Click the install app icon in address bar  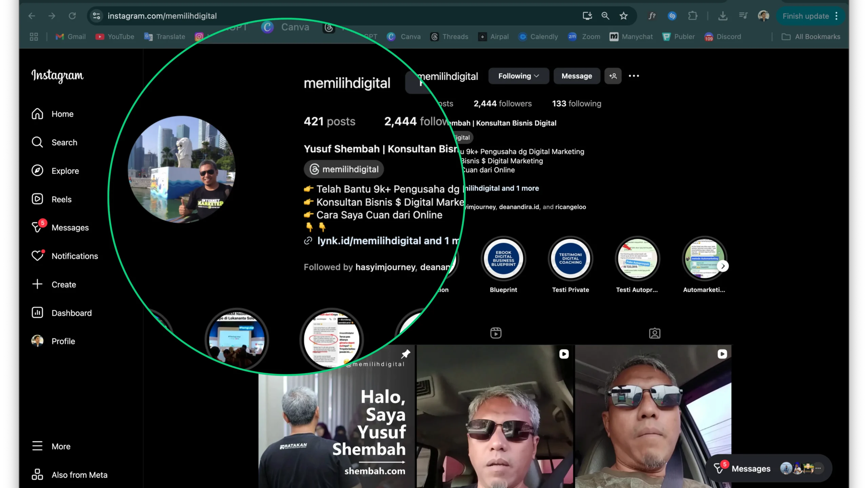coord(587,16)
